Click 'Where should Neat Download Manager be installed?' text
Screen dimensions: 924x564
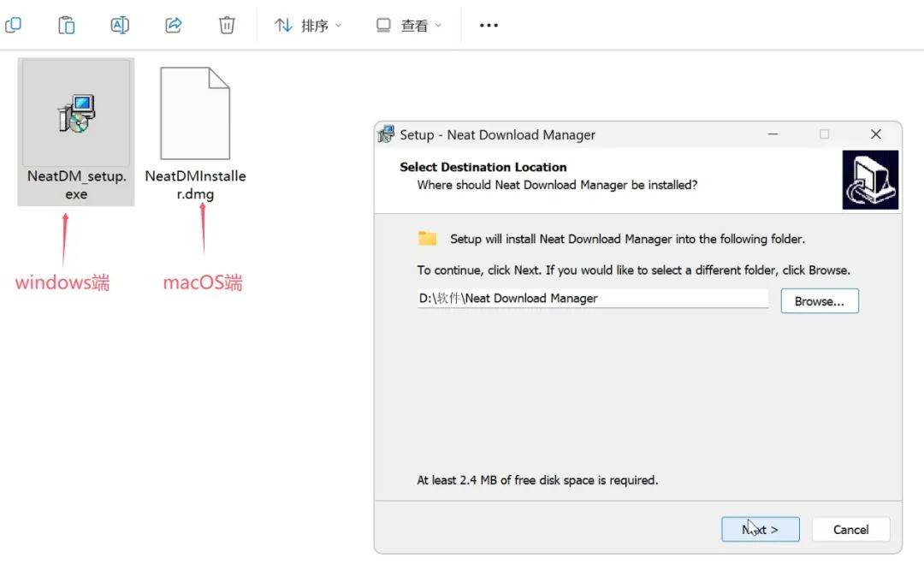coord(557,185)
